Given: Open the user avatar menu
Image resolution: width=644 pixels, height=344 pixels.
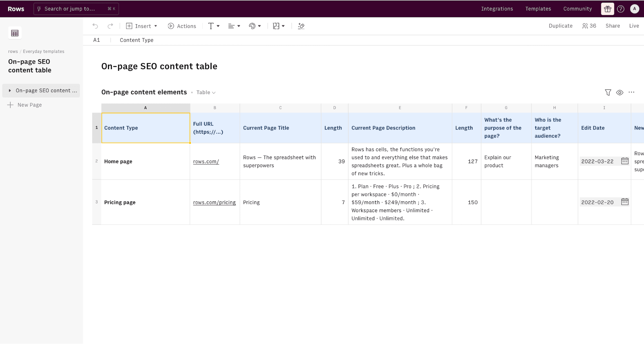Looking at the screenshot, I should [635, 9].
